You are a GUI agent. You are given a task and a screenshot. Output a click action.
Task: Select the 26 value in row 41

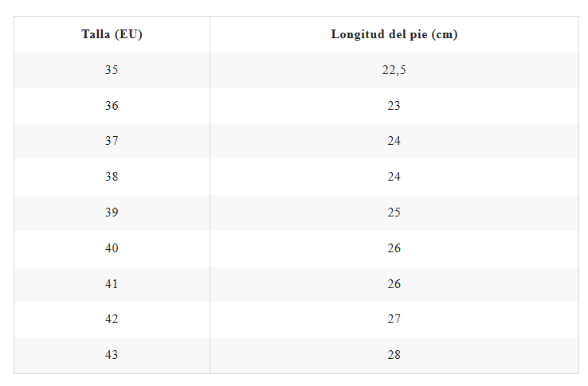pos(394,283)
